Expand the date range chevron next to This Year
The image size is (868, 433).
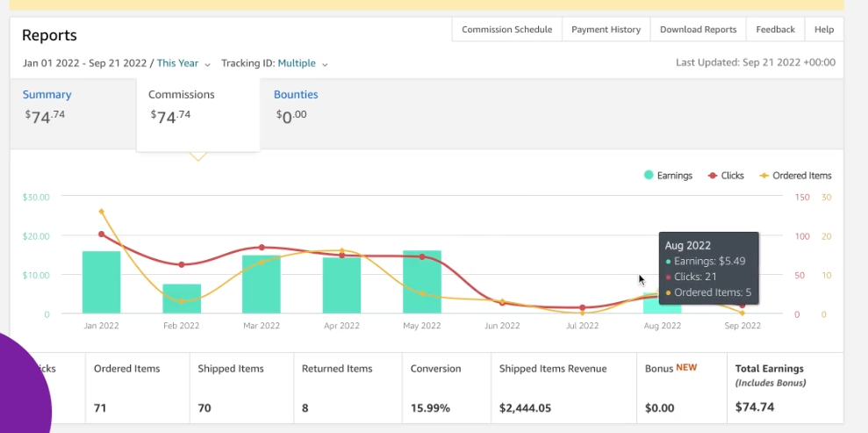coord(207,64)
